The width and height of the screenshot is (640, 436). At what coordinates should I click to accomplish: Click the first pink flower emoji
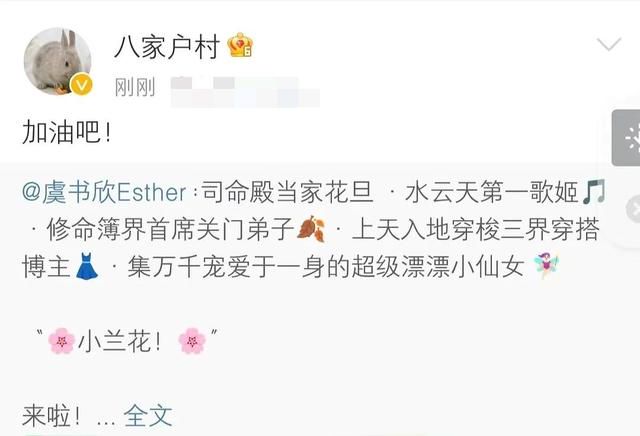pyautogui.click(x=62, y=341)
